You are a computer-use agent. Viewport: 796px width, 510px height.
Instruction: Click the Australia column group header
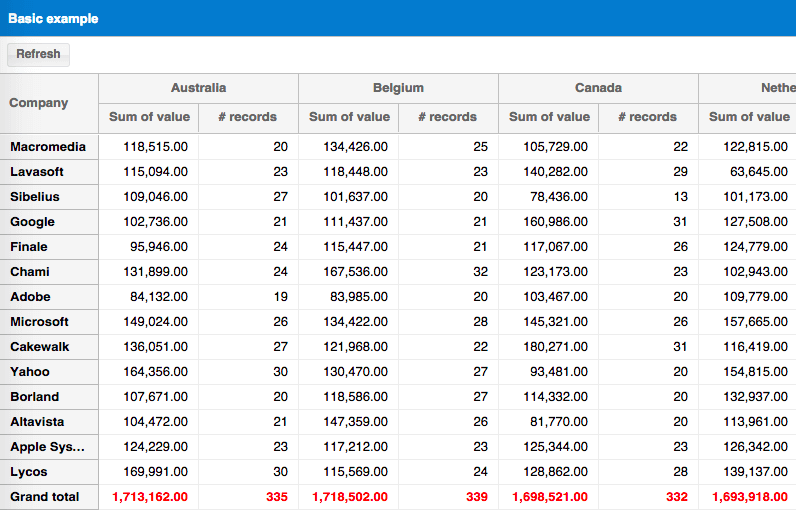198,88
